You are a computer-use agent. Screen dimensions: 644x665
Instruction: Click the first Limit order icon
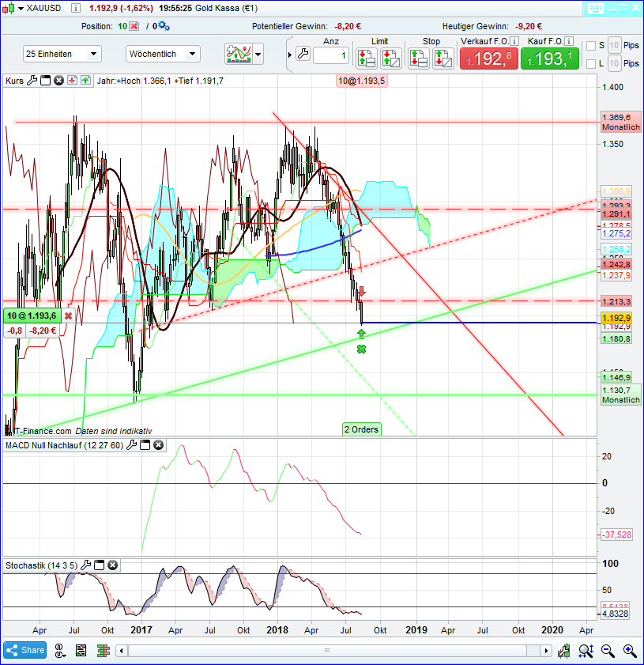coord(365,58)
